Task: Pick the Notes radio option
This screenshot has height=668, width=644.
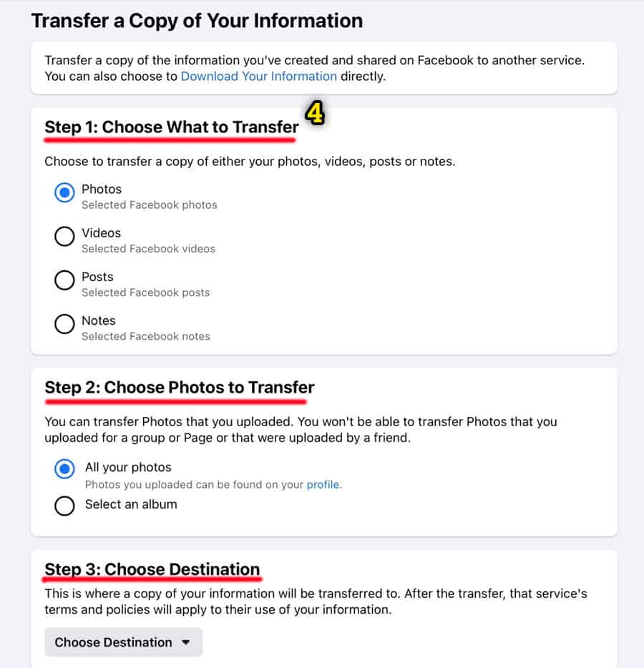Action: 64,324
